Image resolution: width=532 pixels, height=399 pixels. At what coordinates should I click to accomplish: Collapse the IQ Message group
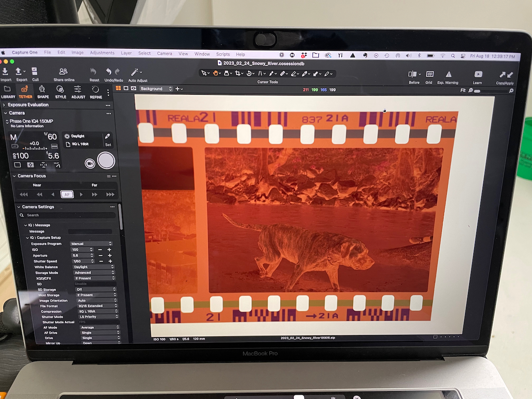click(25, 225)
